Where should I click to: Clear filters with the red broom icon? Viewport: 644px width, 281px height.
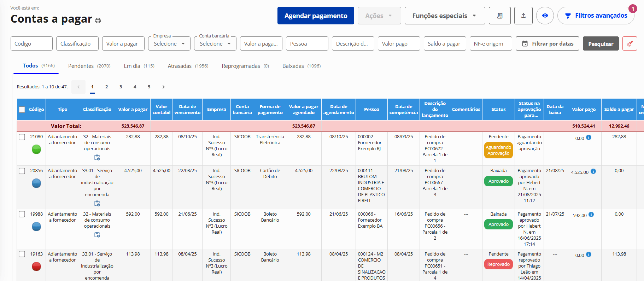pos(630,44)
